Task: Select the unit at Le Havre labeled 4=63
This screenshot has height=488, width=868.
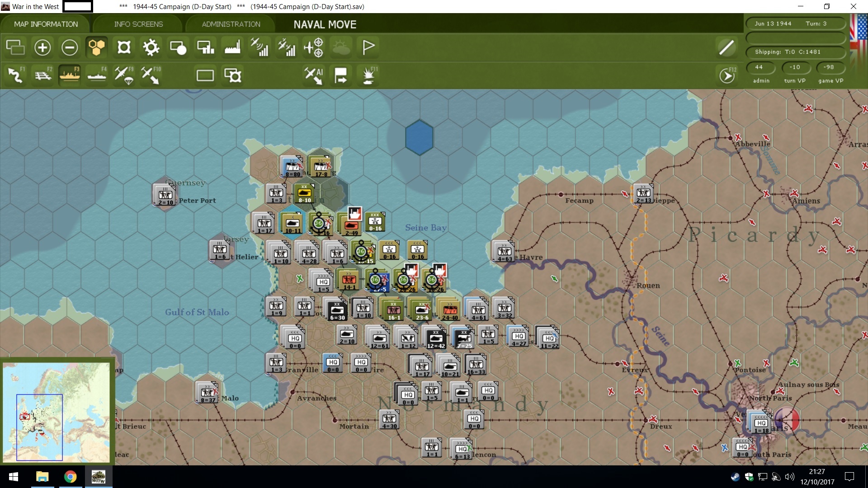Action: click(504, 251)
